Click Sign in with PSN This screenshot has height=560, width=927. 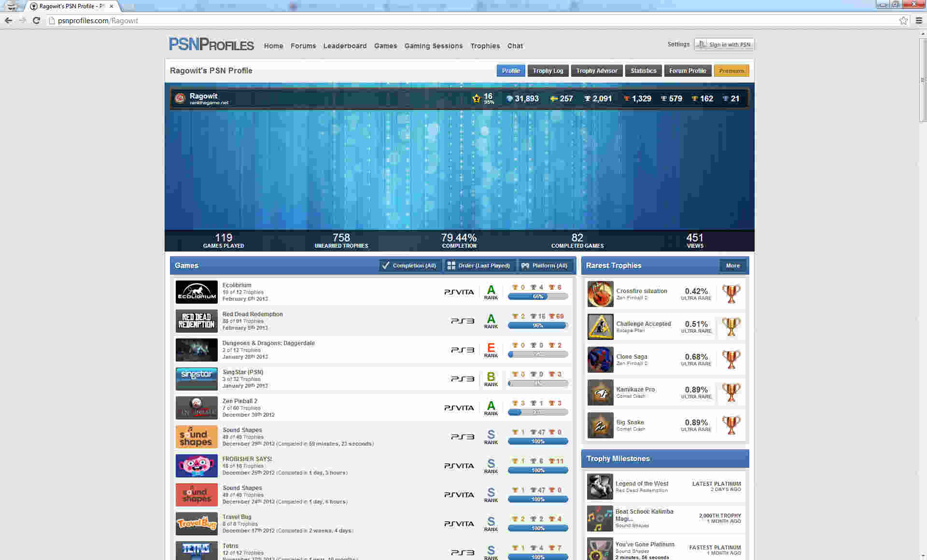click(724, 44)
